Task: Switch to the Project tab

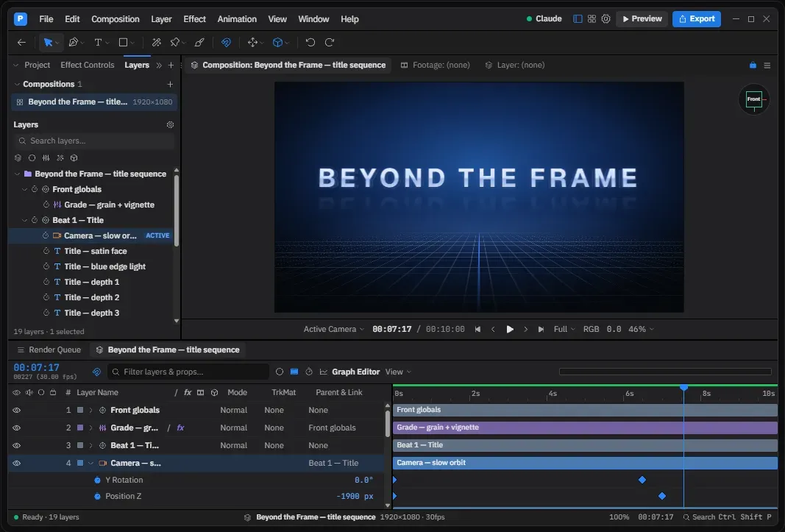Action: point(37,65)
